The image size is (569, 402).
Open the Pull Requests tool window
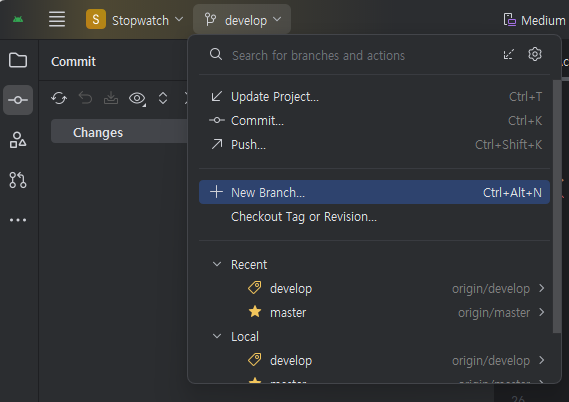[18, 180]
